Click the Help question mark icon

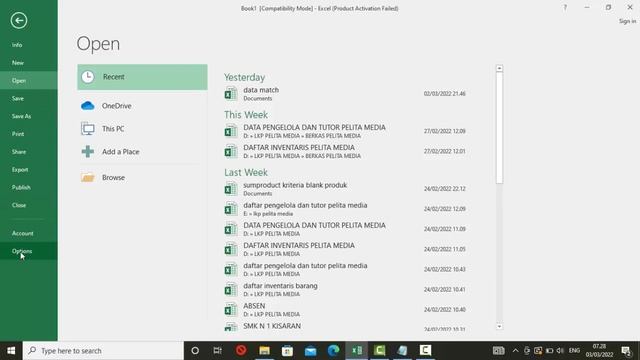click(x=565, y=8)
